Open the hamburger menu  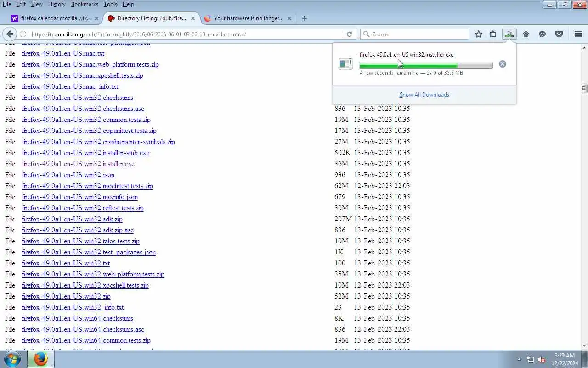578,34
